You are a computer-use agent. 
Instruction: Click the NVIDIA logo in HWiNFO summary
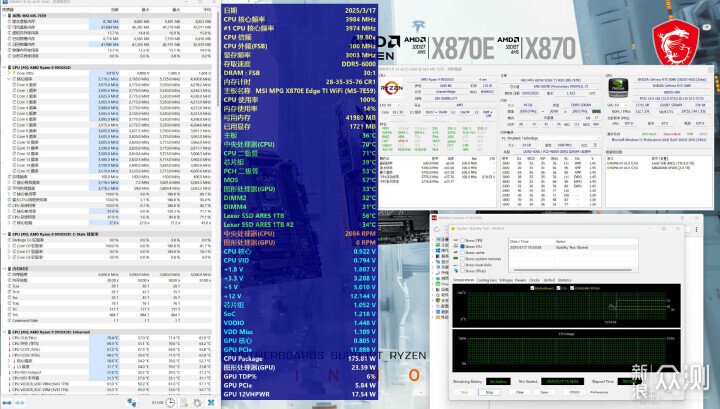coord(618,88)
